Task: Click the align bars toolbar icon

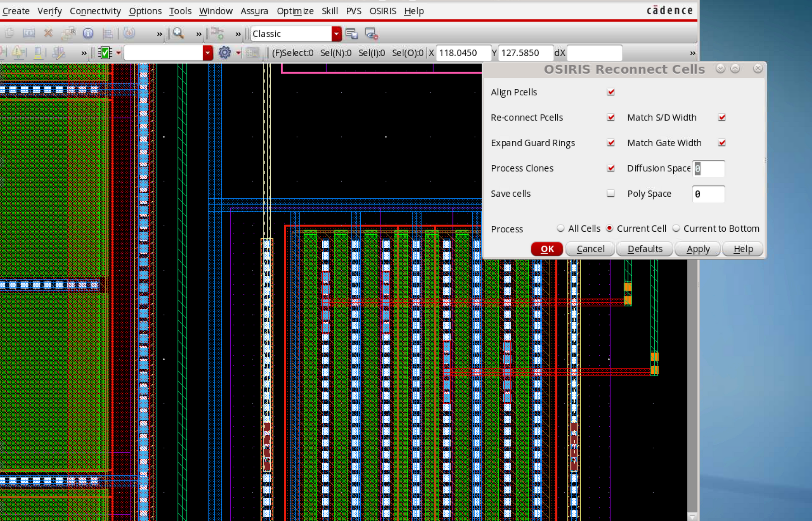Action: 107,33
